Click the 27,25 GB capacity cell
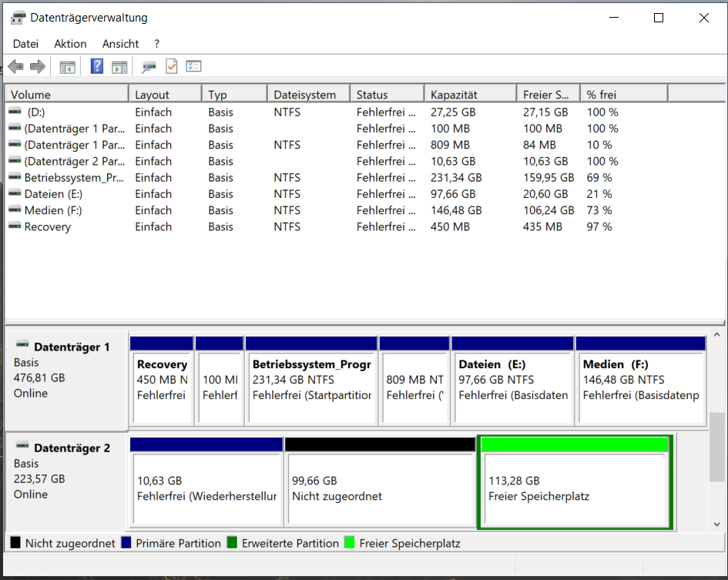The height and width of the screenshot is (580, 728). 453,112
